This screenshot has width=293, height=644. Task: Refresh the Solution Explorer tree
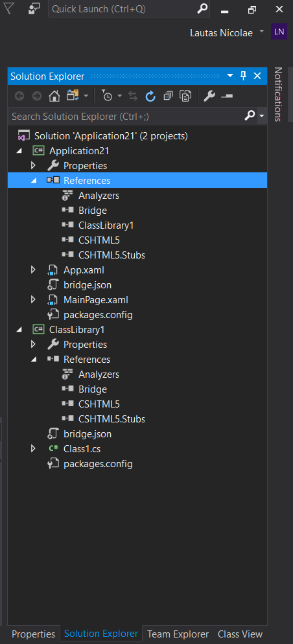(151, 96)
